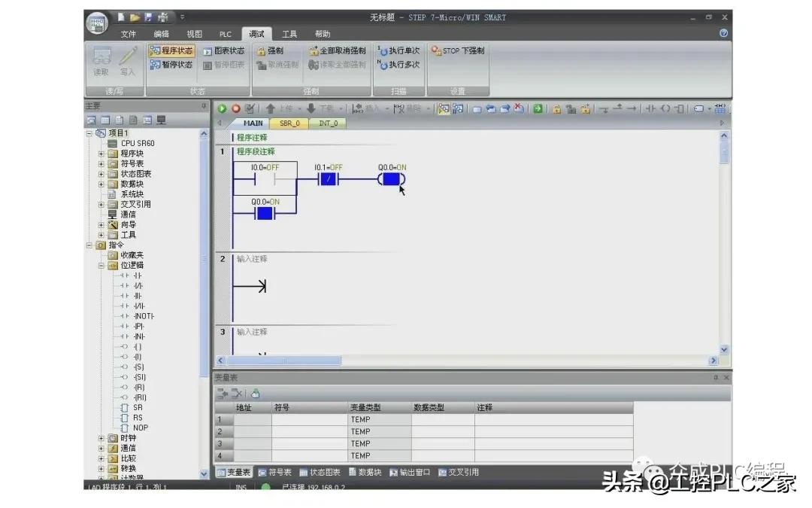Click the editor vertical scrollbar down arrow
812x508 pixels.
coord(724,349)
